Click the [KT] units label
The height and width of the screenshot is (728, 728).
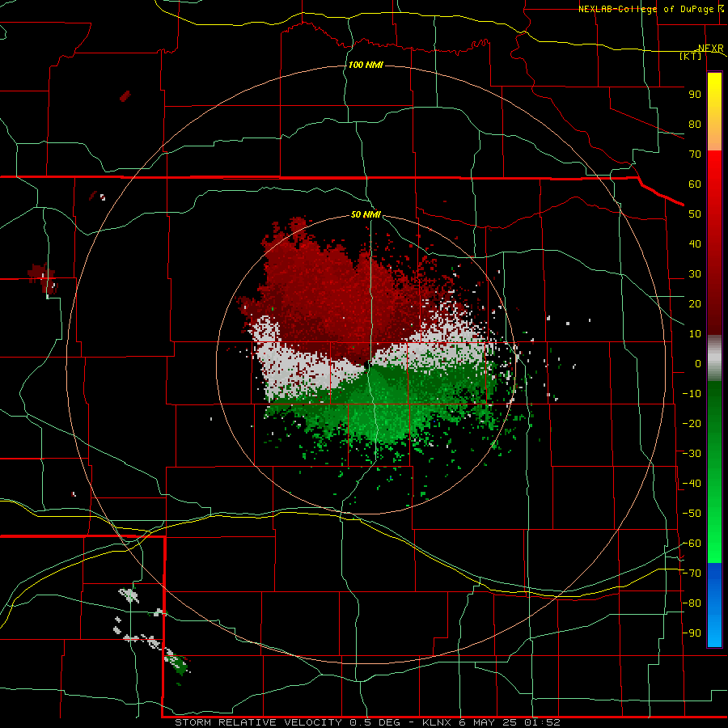pos(691,56)
